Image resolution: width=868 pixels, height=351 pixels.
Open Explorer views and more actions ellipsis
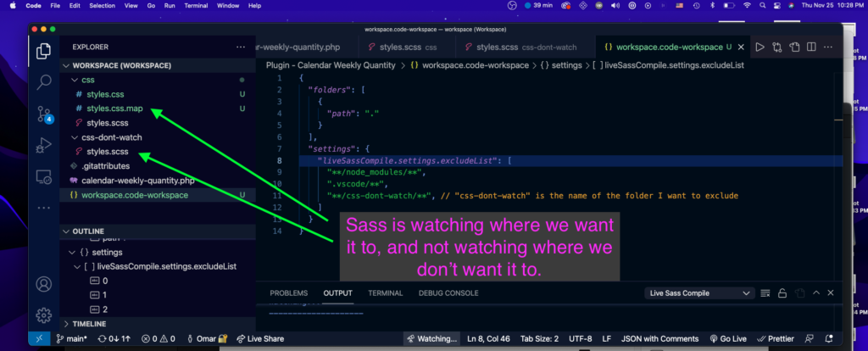pos(240,47)
